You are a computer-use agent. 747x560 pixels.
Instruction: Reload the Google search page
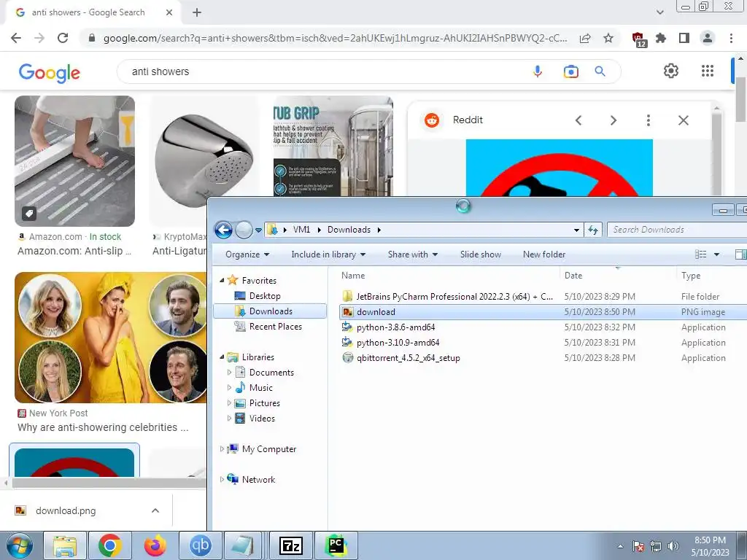point(63,38)
